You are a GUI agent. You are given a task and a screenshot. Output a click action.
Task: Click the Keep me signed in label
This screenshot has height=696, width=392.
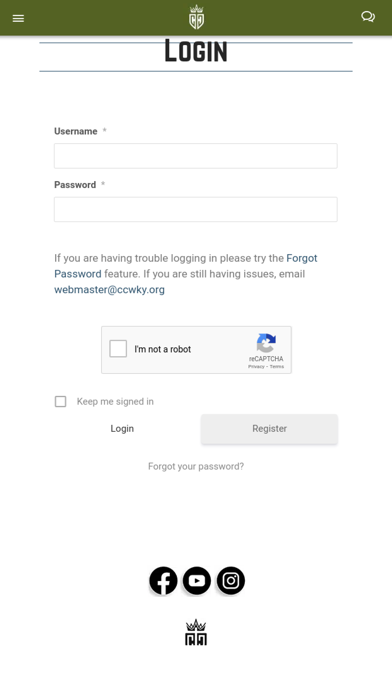tap(115, 402)
